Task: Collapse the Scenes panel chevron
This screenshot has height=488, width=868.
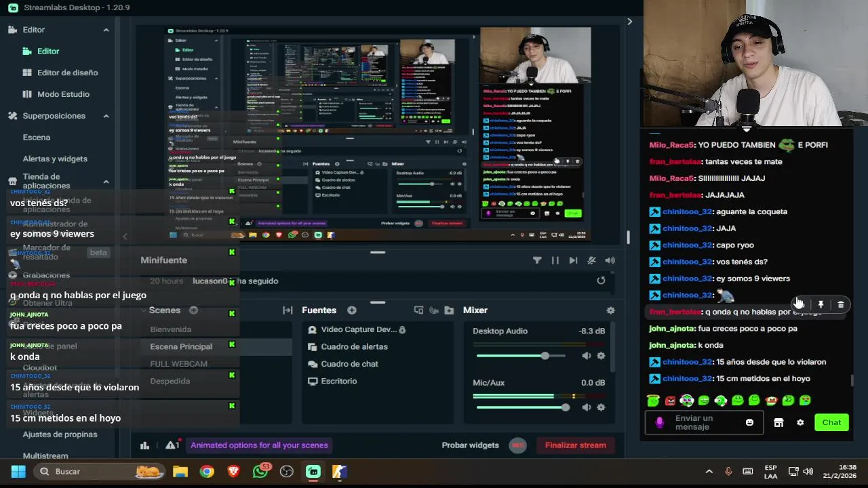Action: pyautogui.click(x=144, y=310)
